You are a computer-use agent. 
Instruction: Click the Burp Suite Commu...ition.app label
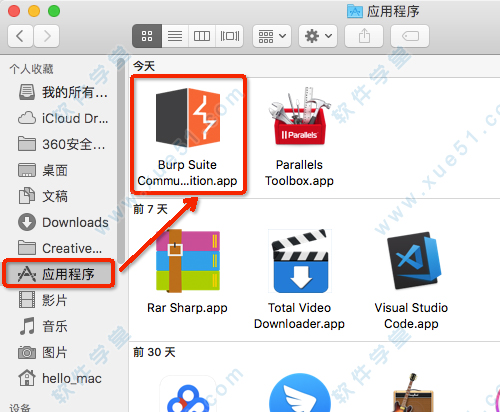(x=187, y=173)
